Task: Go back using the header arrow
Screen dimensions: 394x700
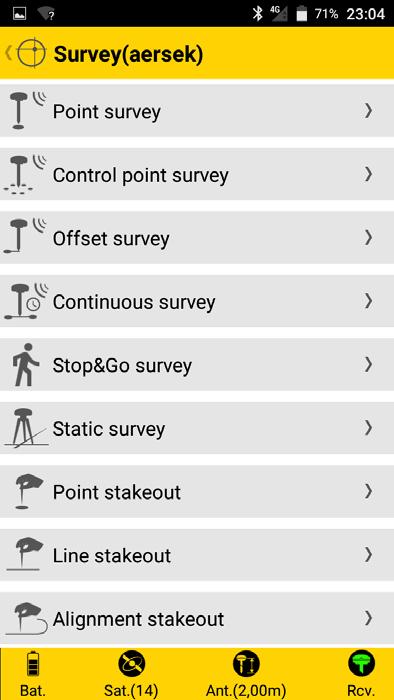Action: (8, 53)
